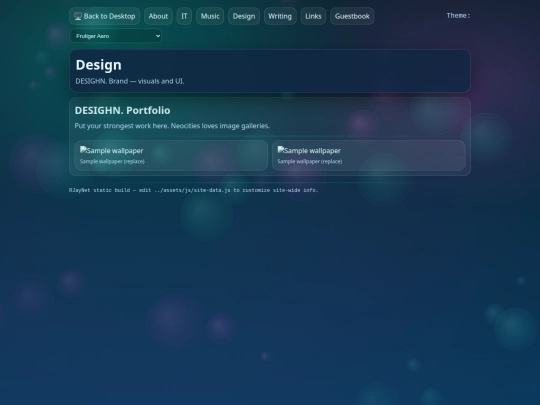
Task: Open the Links page
Action: pyautogui.click(x=313, y=16)
